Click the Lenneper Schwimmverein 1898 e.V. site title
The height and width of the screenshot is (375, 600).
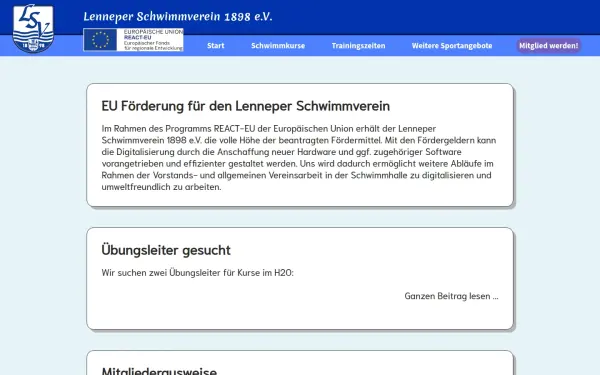click(x=178, y=16)
